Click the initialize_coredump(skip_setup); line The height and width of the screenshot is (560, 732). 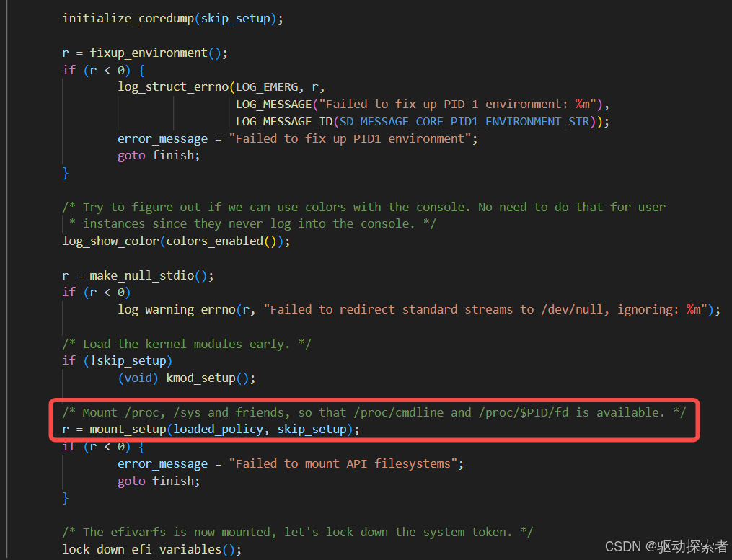(x=173, y=19)
